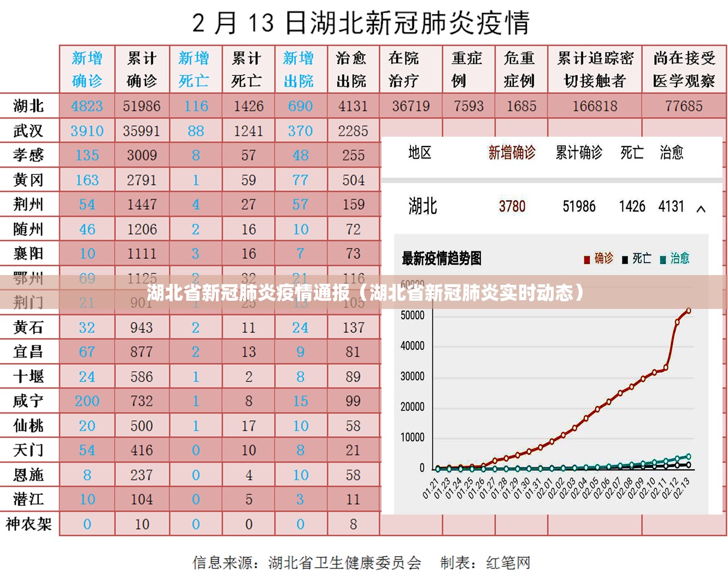Click the 50000 y-axis label on chart
Screen dimensions: 728x584
point(413,316)
